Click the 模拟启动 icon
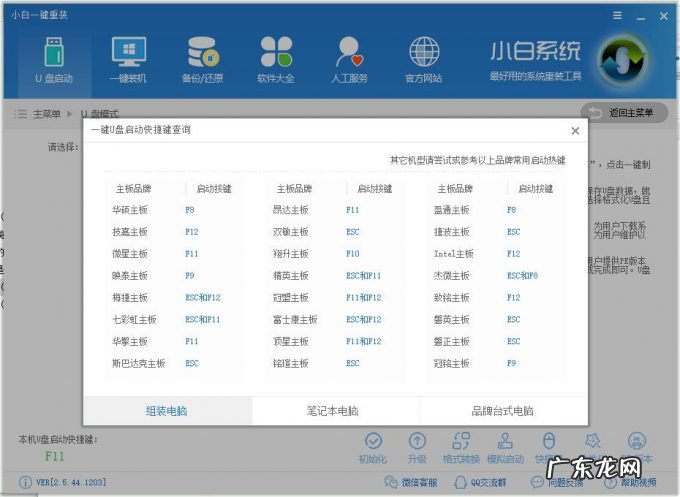This screenshot has width=680, height=497. point(505,441)
